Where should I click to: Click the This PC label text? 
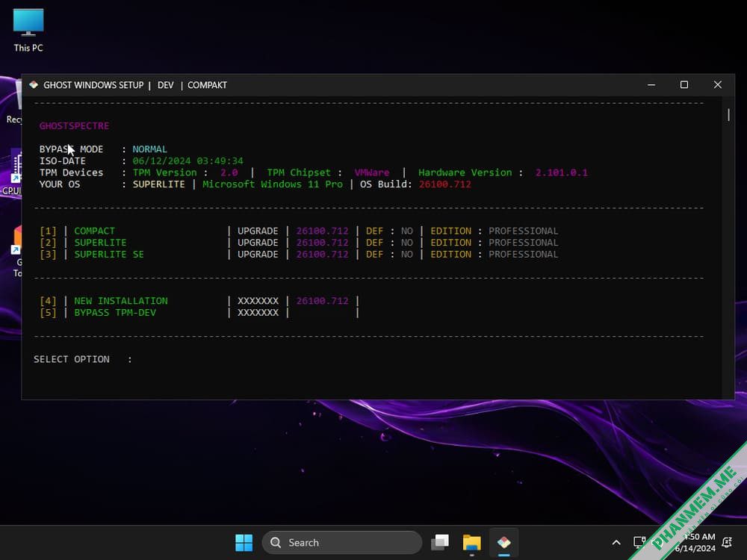pos(28,48)
